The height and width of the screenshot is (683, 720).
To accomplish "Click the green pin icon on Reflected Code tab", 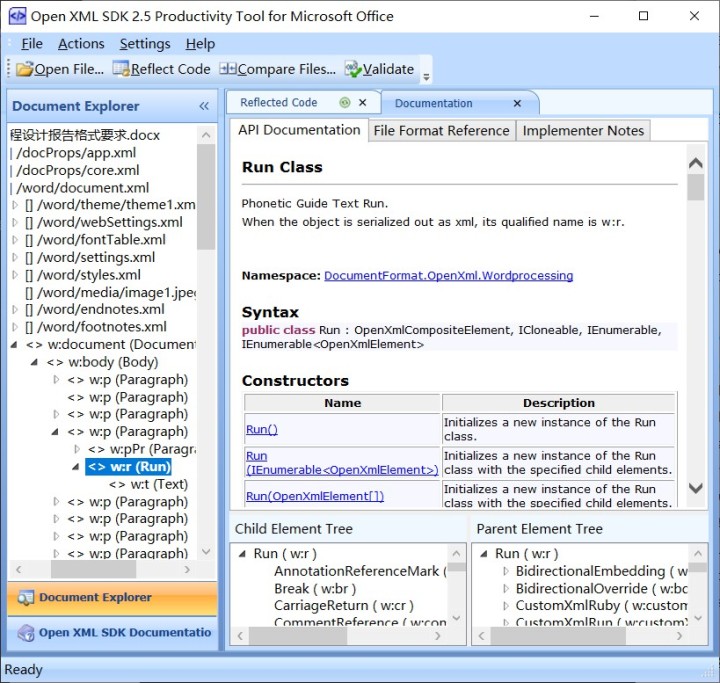I will pyautogui.click(x=345, y=102).
